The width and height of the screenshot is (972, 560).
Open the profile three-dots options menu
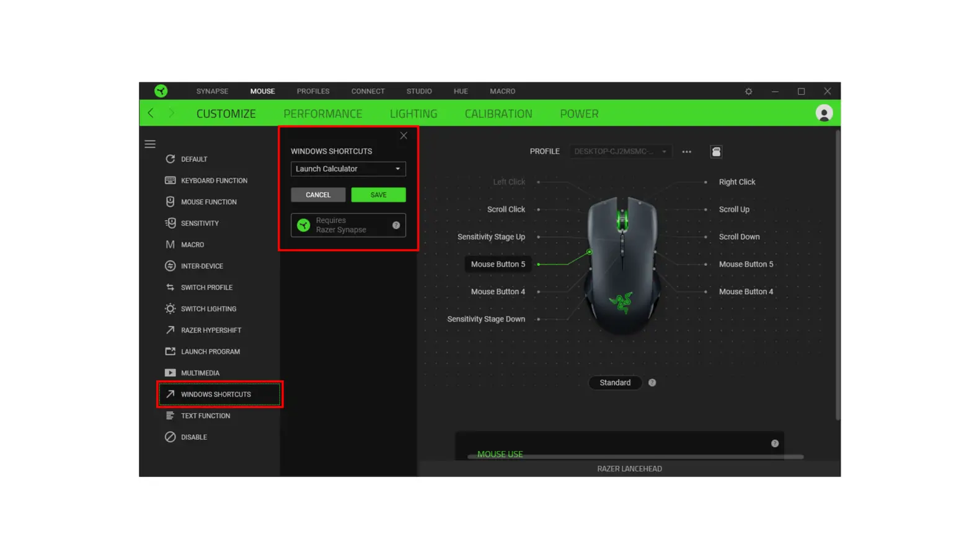686,151
